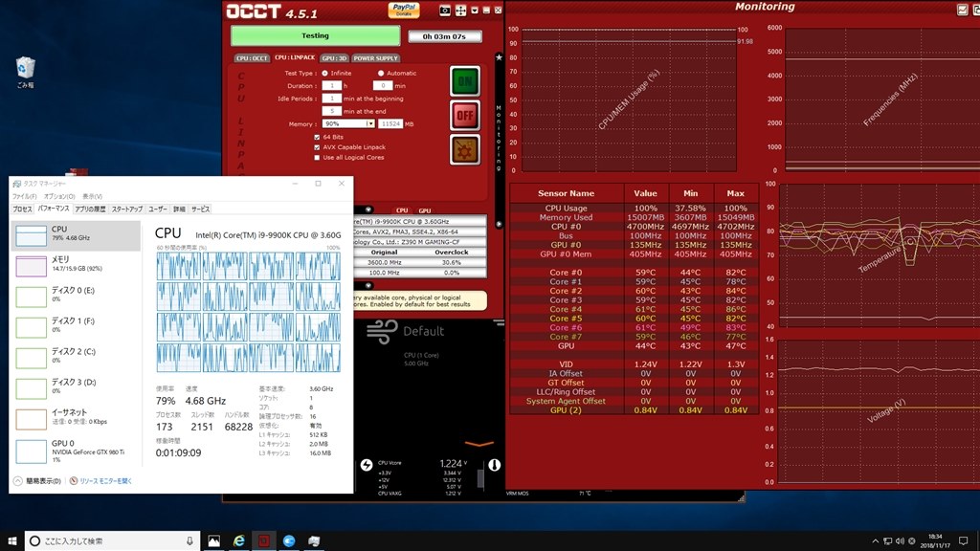This screenshot has height=551, width=980.
Task: Select the イーサネット performance entry
Action: (x=76, y=418)
